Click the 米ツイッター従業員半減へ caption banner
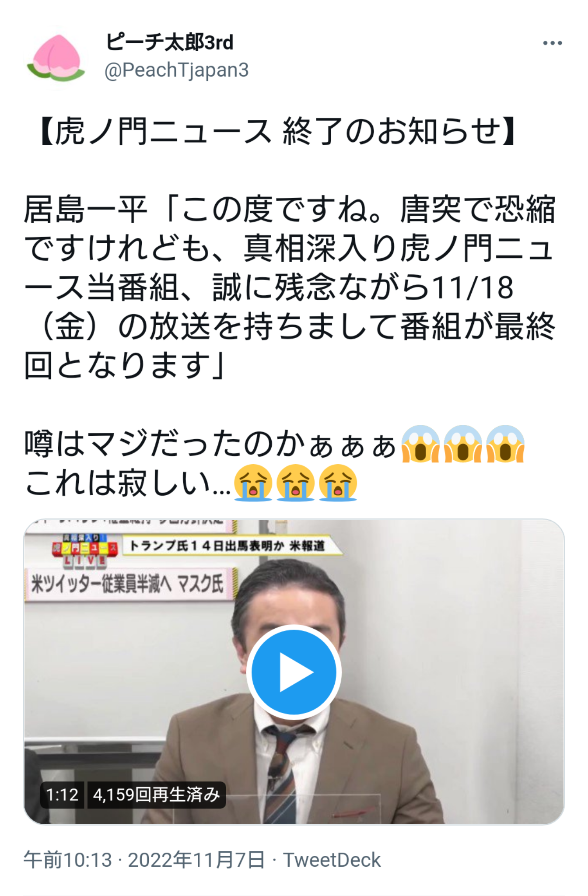Image resolution: width=588 pixels, height=896 pixels. (x=128, y=584)
